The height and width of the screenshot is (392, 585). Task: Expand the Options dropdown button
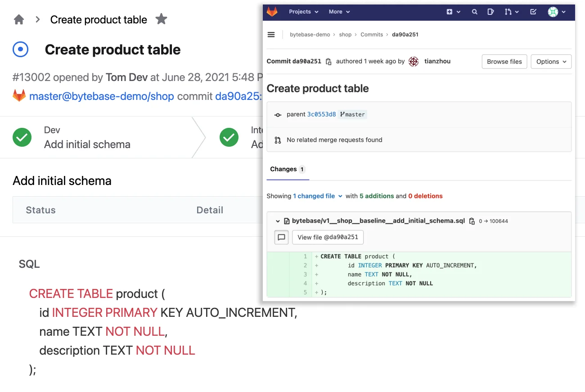click(551, 62)
